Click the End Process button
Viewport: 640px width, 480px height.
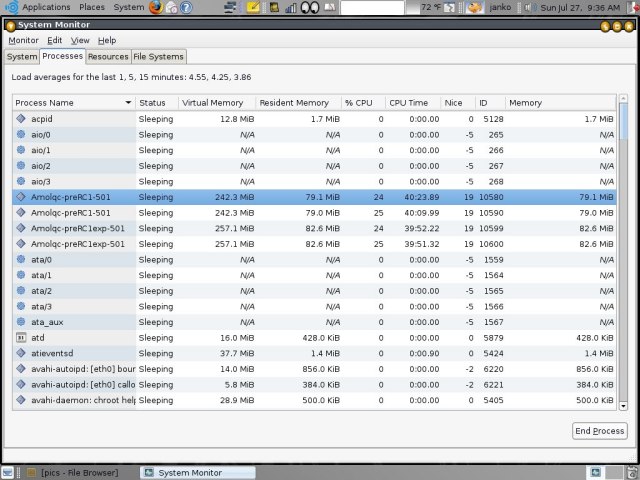click(x=600, y=431)
